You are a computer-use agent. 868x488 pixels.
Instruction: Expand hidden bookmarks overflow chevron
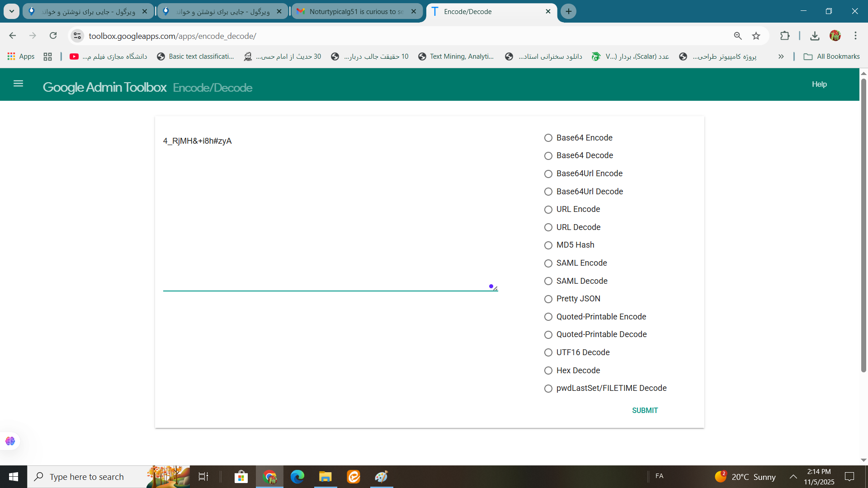point(781,56)
